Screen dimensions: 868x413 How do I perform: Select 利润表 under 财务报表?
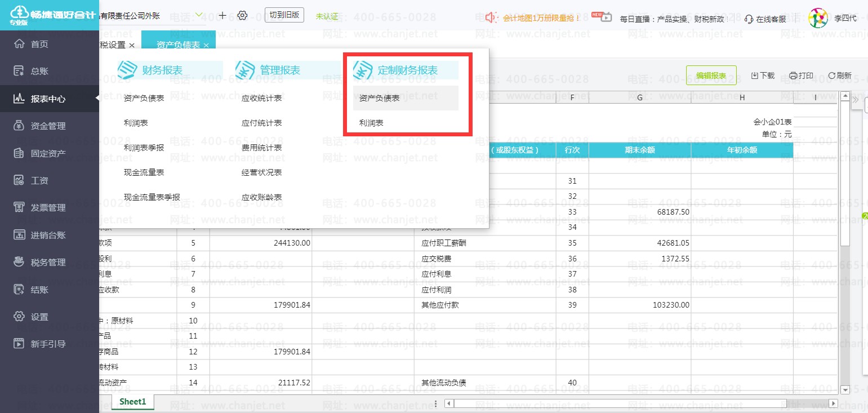point(136,123)
